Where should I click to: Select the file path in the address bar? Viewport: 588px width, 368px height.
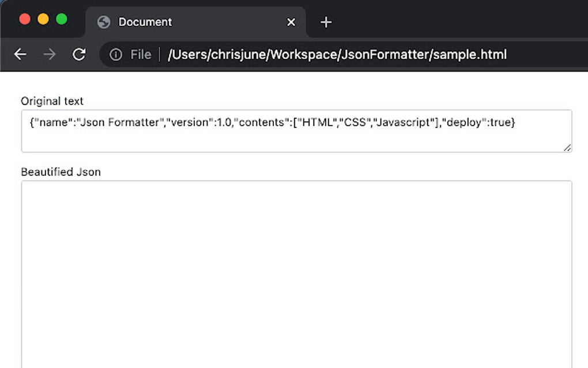point(336,54)
